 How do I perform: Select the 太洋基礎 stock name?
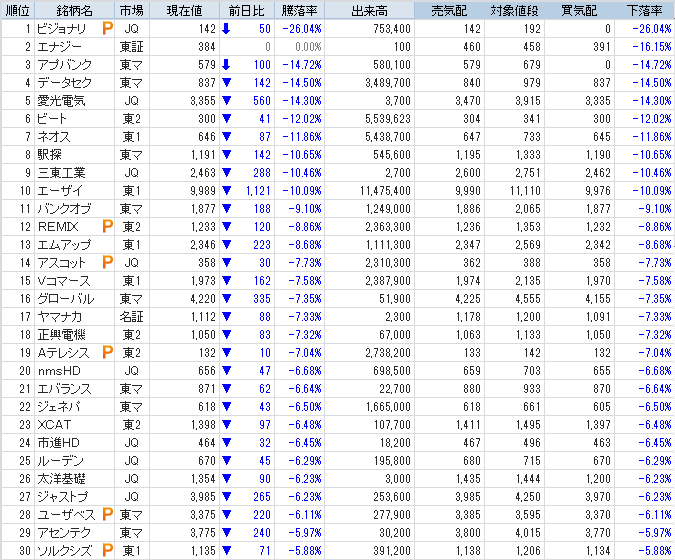(x=61, y=479)
